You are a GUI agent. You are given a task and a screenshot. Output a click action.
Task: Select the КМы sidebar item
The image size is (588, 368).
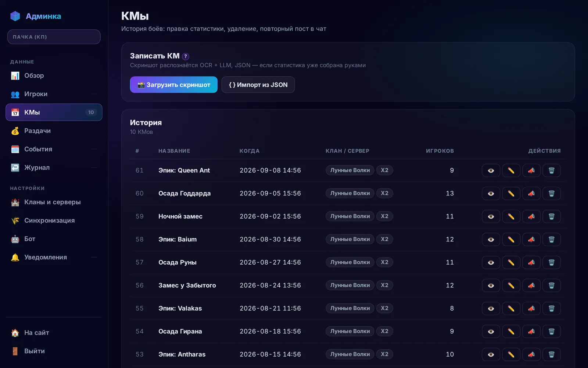54,112
